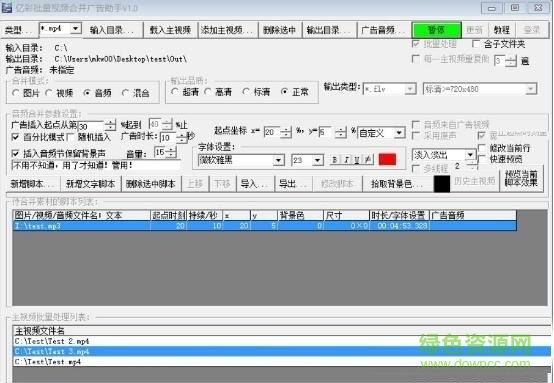Click the 主视频文件名 column header

282,331
